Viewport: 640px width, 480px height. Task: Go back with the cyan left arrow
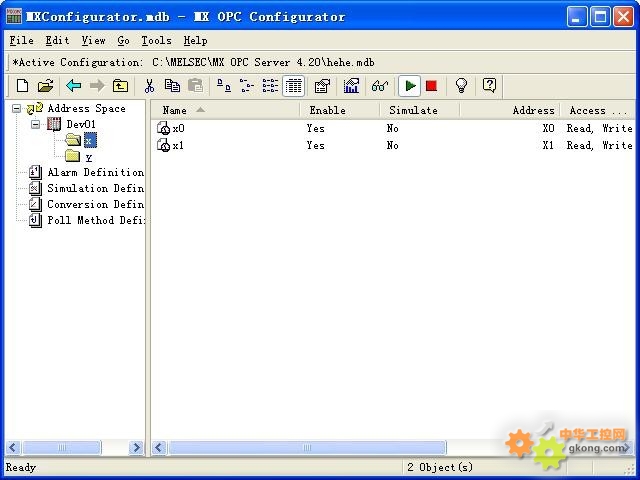coord(73,86)
